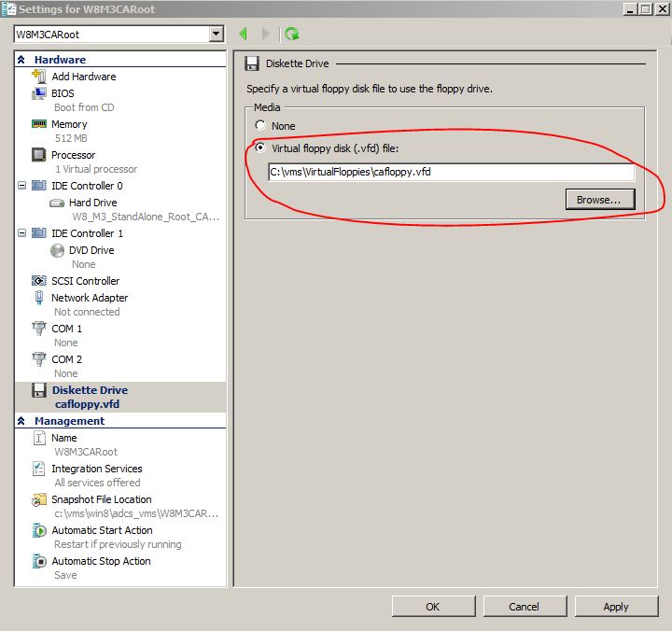Select the SCSI Controller label

click(85, 281)
